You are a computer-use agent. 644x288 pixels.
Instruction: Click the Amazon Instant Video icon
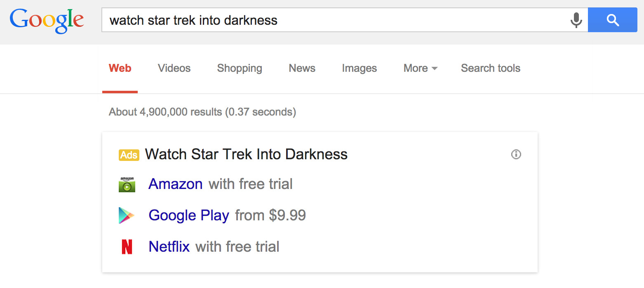(127, 184)
